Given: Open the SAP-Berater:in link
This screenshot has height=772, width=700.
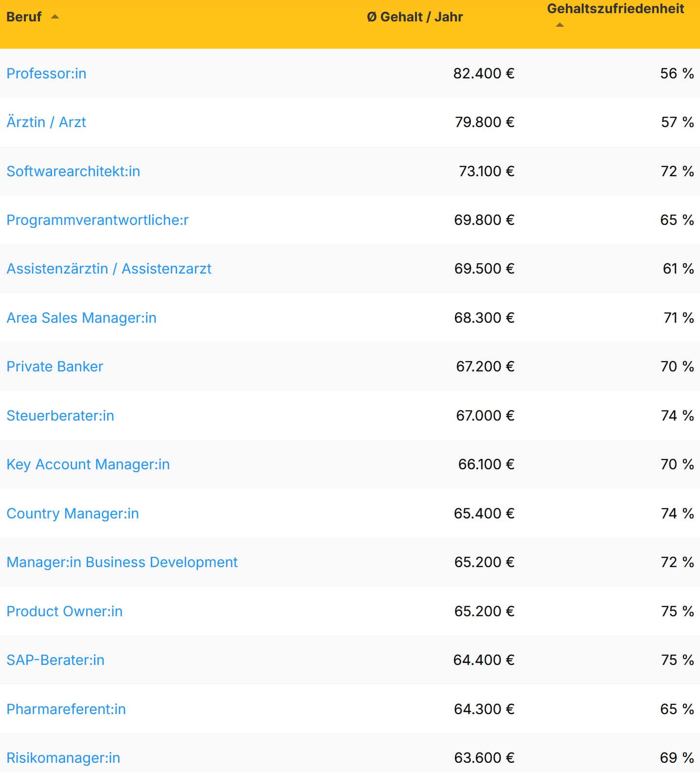Looking at the screenshot, I should point(55,660).
